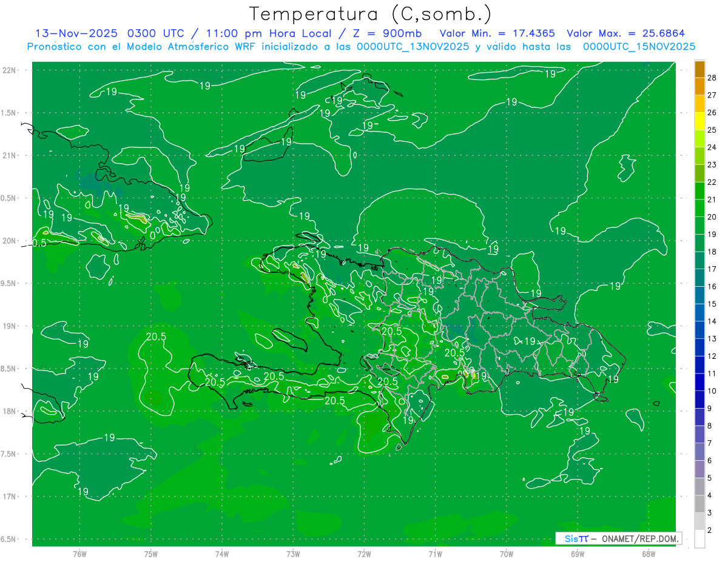Click the "0000UTC_15NOV2025" valid-until time
The image size is (728, 562).
click(x=639, y=47)
